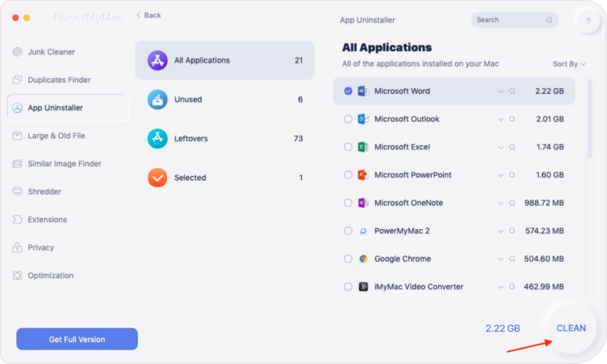Uncheck the Microsoft Word checkbox
The image size is (607, 364).
(x=348, y=91)
